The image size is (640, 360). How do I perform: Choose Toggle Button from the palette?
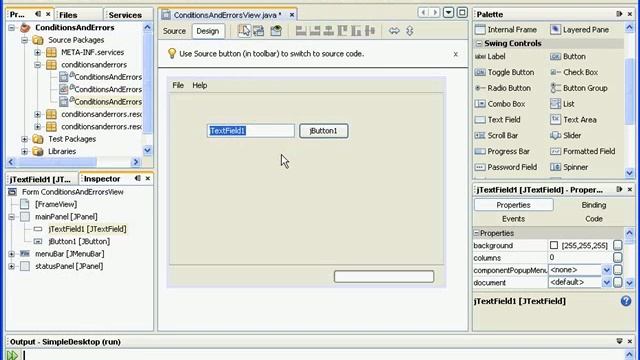pyautogui.click(x=504, y=72)
